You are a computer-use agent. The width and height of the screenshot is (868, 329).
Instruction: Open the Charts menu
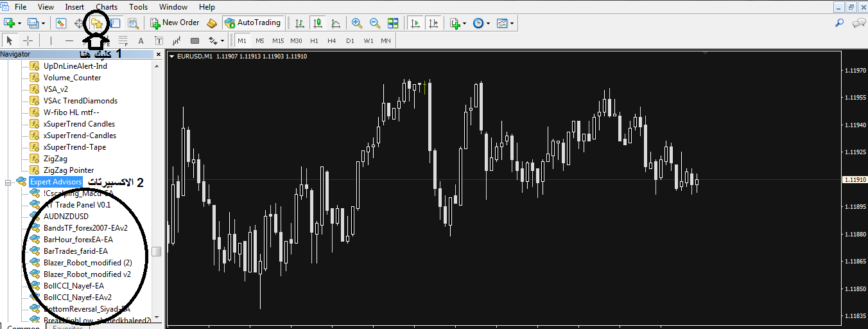[107, 7]
